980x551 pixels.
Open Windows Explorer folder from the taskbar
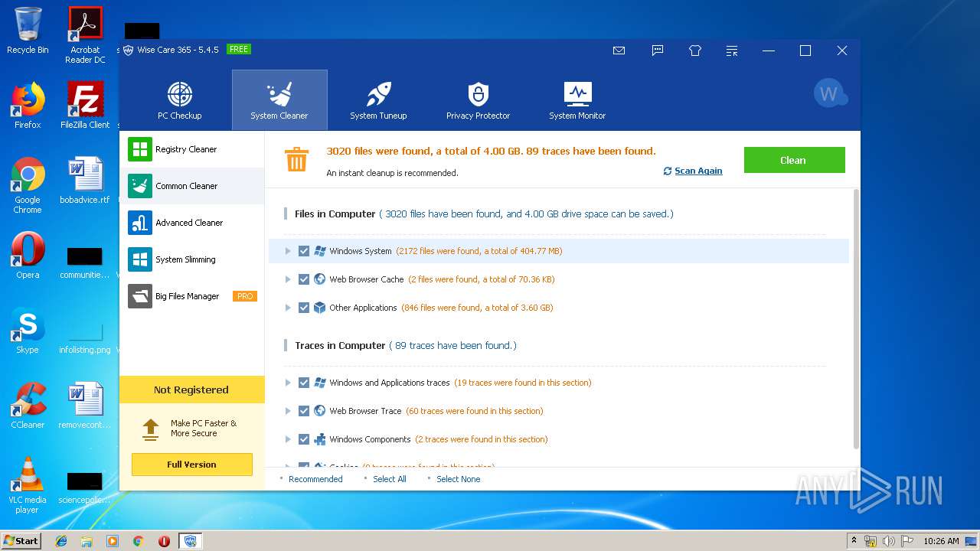click(x=87, y=540)
